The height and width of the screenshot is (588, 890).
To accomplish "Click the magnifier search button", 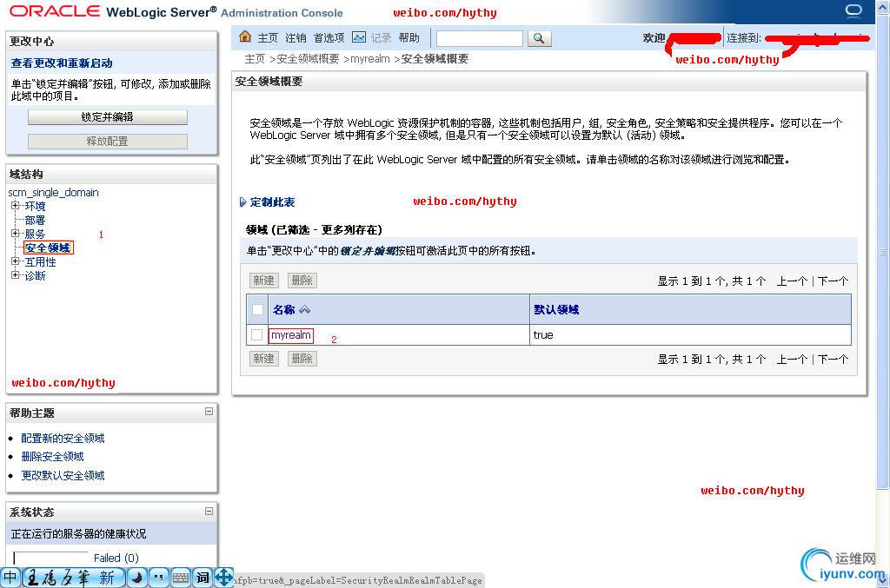I will 539,38.
